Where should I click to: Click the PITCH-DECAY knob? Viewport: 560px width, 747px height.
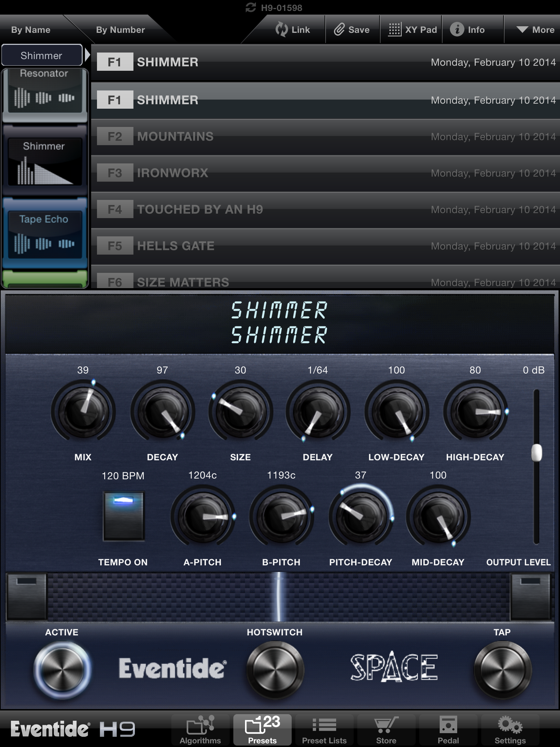tap(361, 516)
